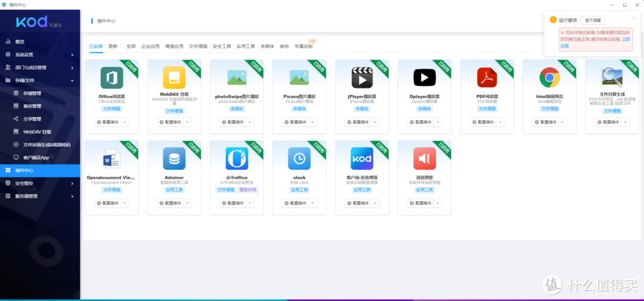Switch to the 已安装 tab

(95, 46)
